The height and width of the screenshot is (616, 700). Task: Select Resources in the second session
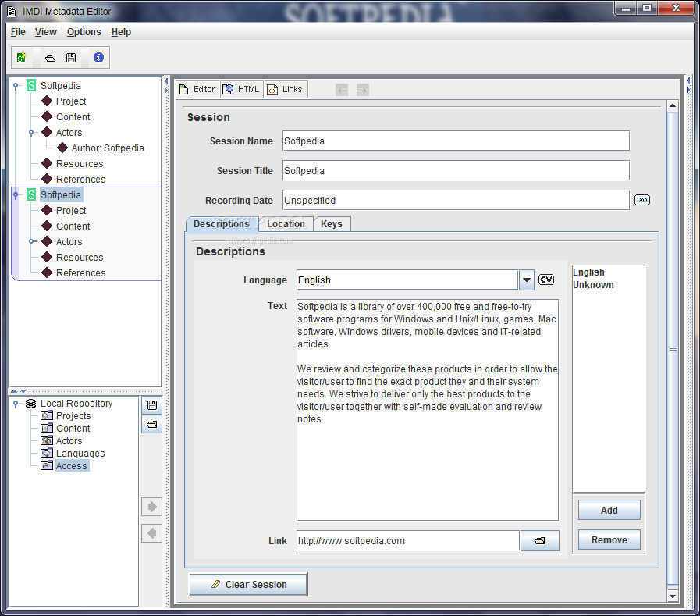[80, 258]
